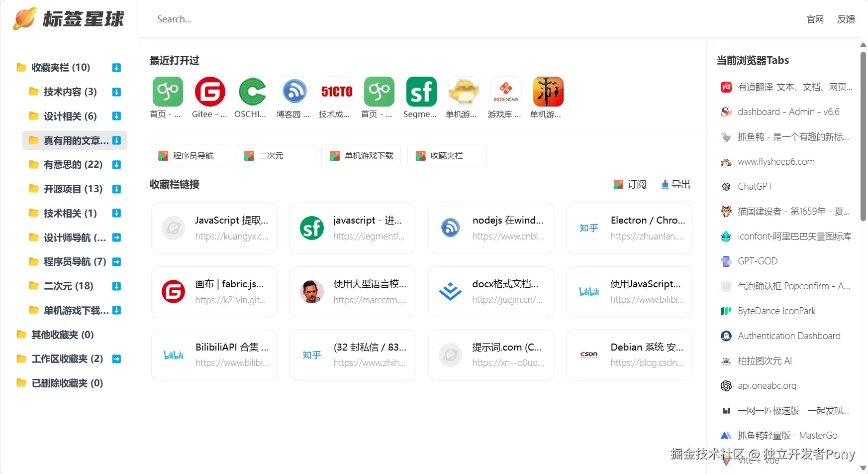Open the 游戏库 indienova recent icon
Viewport: 868px width, 474px height.
coord(506,92)
